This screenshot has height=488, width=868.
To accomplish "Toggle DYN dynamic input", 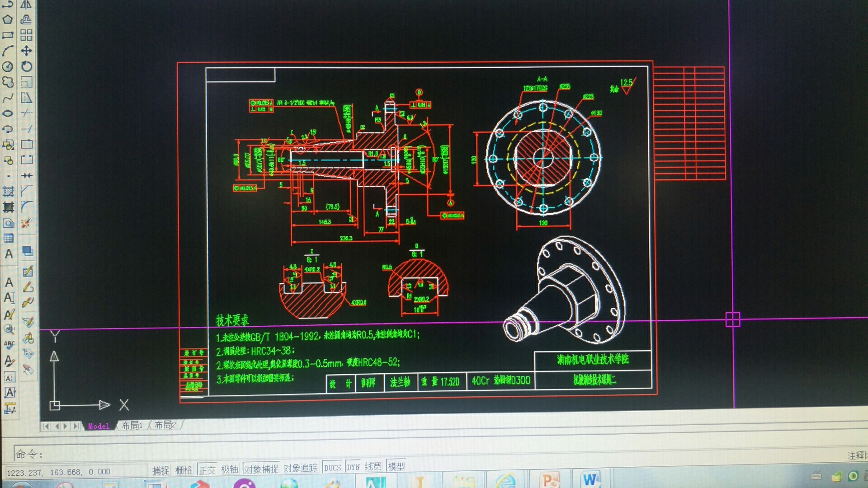I will tap(353, 467).
